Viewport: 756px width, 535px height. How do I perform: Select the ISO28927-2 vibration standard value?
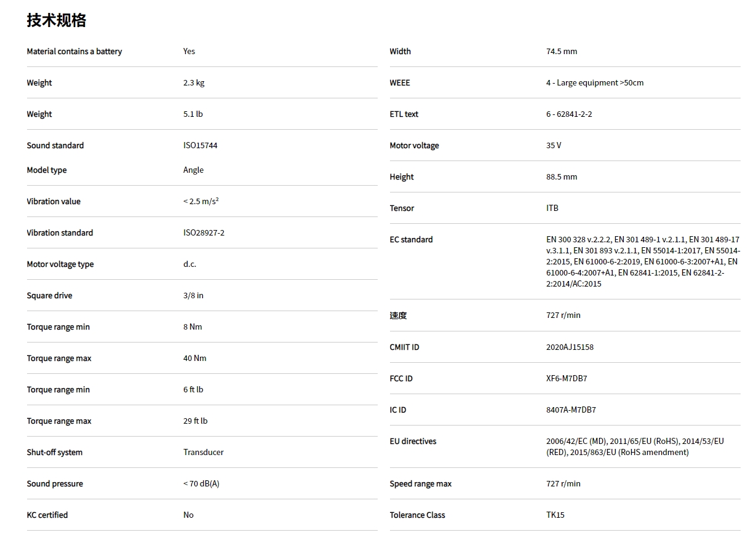point(204,233)
